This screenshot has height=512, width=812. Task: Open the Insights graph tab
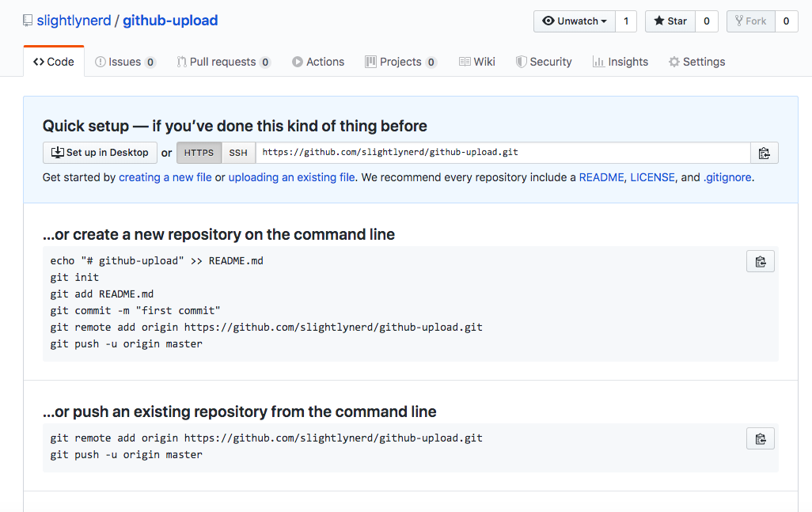620,62
